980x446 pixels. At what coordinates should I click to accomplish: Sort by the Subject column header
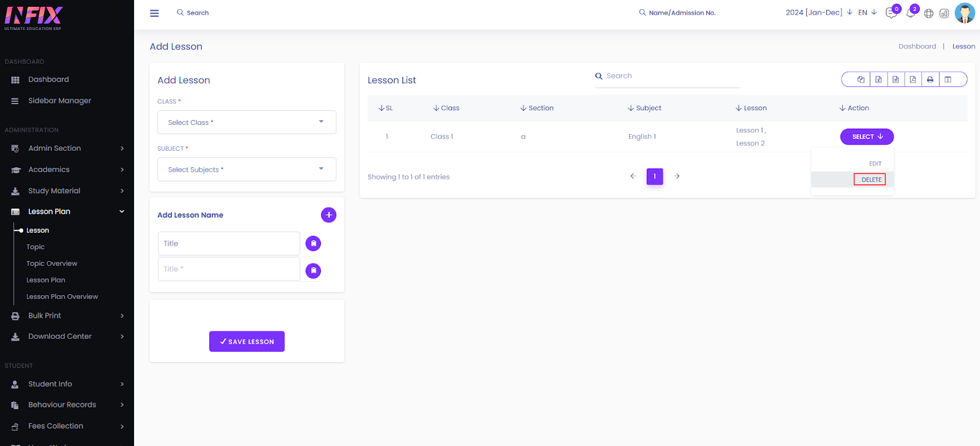[644, 108]
